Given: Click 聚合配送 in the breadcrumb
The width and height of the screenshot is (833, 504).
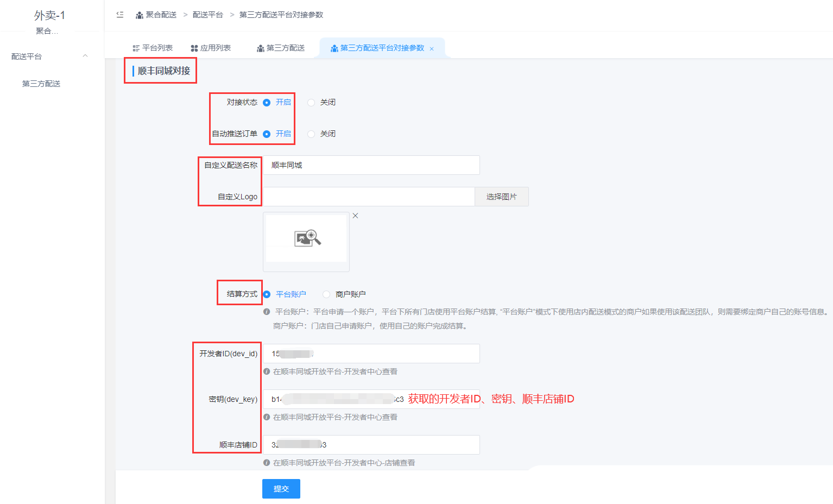Looking at the screenshot, I should tap(161, 15).
